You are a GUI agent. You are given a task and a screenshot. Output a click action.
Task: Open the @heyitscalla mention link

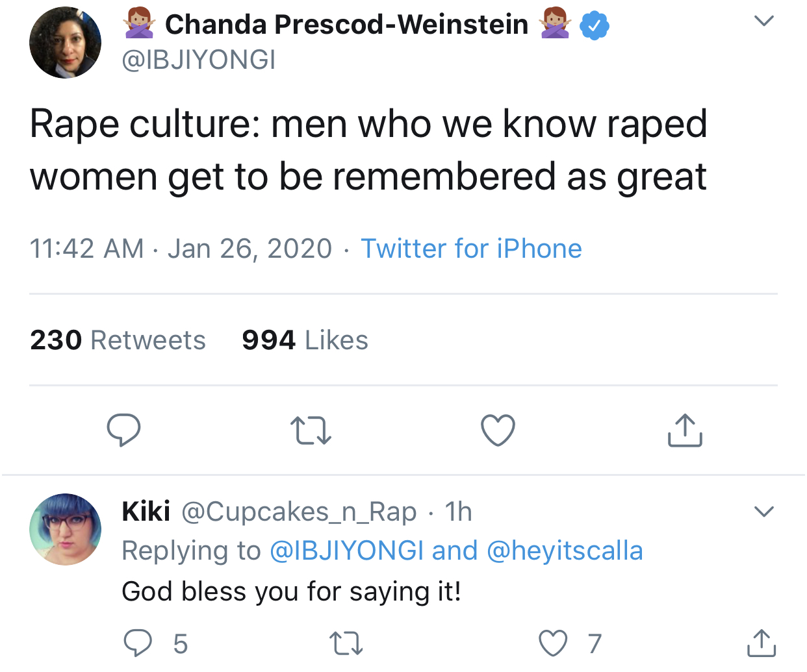click(565, 551)
